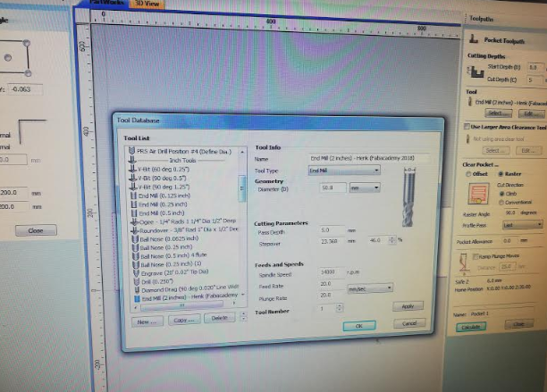Click End Mill (0.5 inch) tool icon

tap(134, 213)
